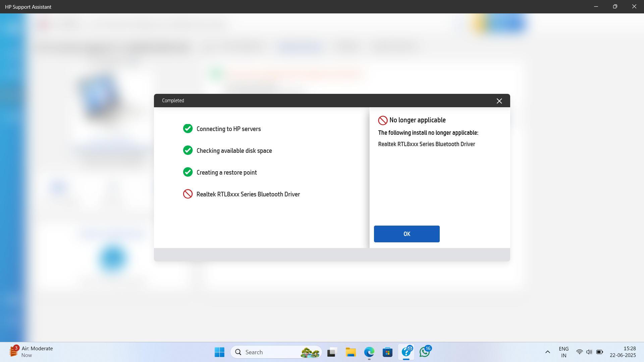Viewport: 644px width, 362px height.
Task: Open File Explorer from the taskbar
Action: pyautogui.click(x=351, y=352)
